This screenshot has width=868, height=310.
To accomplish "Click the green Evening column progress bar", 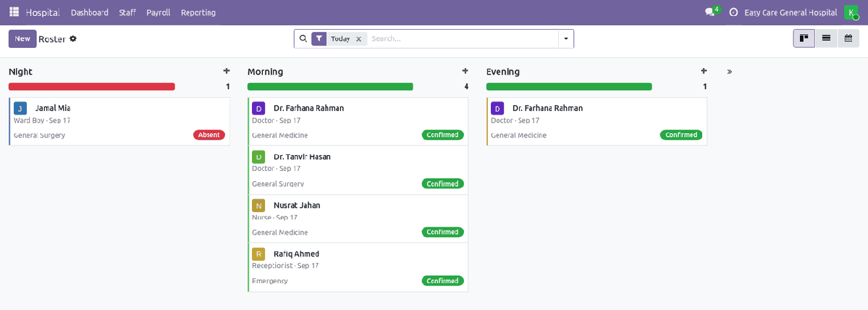I will 569,86.
